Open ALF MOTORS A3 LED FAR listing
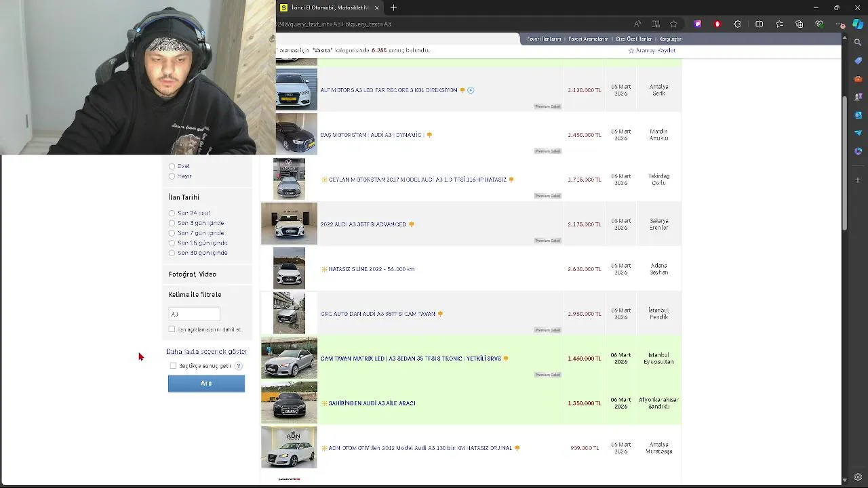 click(x=389, y=90)
